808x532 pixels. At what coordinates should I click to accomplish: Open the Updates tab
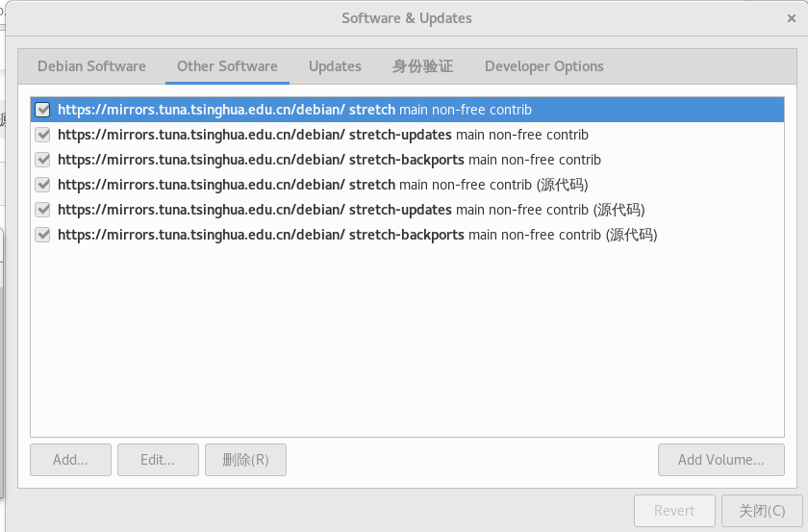point(335,66)
